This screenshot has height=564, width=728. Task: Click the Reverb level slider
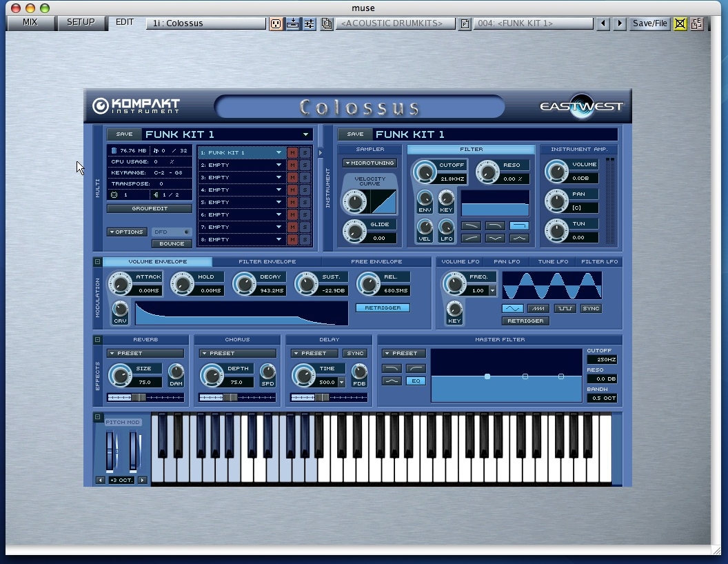145,397
